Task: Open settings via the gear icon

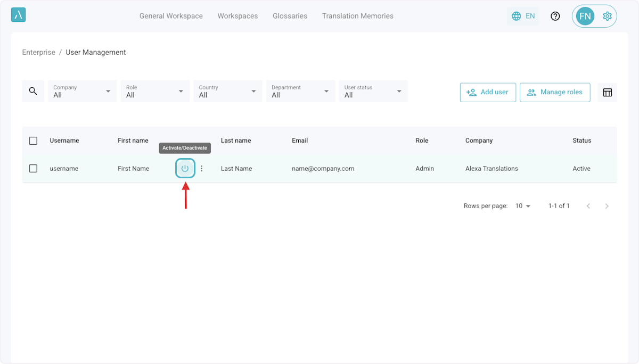Action: (x=607, y=16)
